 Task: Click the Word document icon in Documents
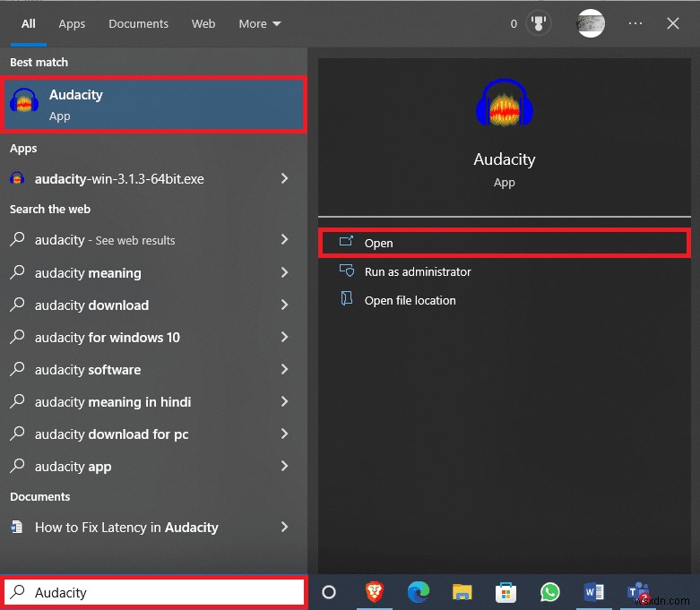point(17,527)
